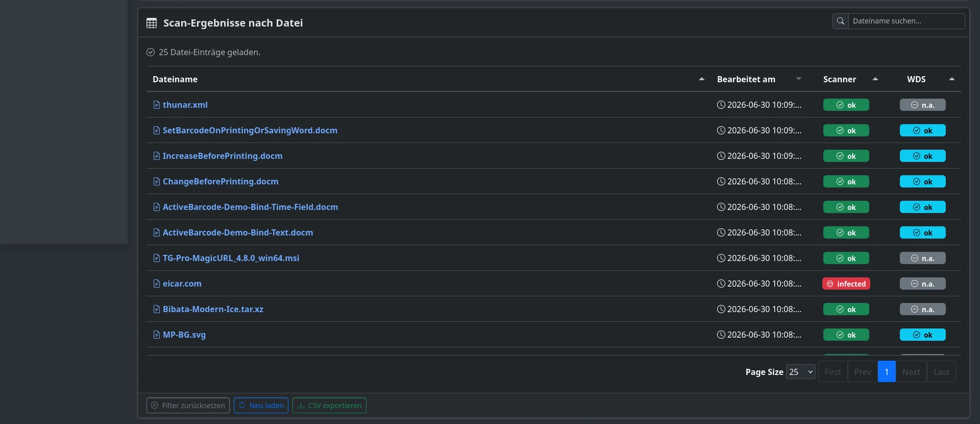
Task: Go to the First page
Action: (x=833, y=372)
